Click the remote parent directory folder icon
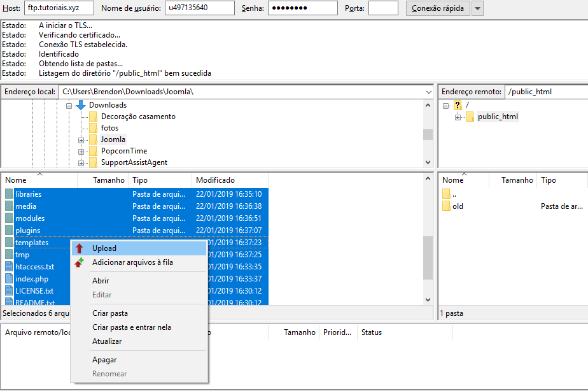Image resolution: width=588 pixels, height=391 pixels. point(446,194)
